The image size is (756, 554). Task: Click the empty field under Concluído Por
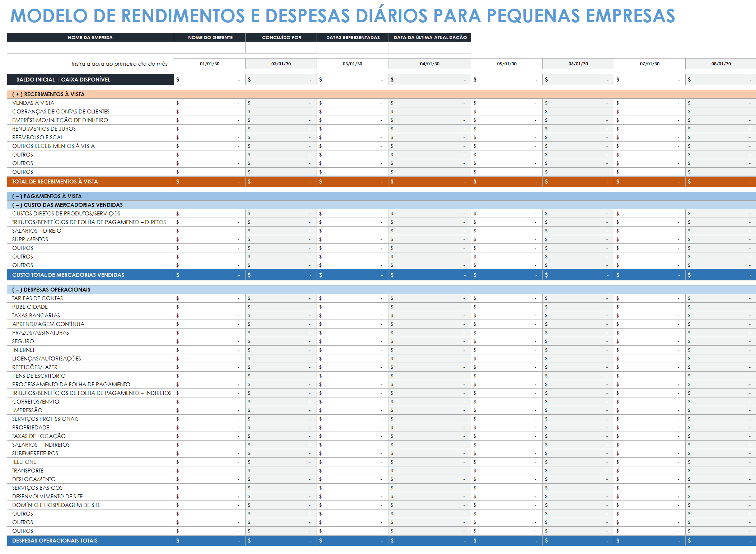pos(281,47)
